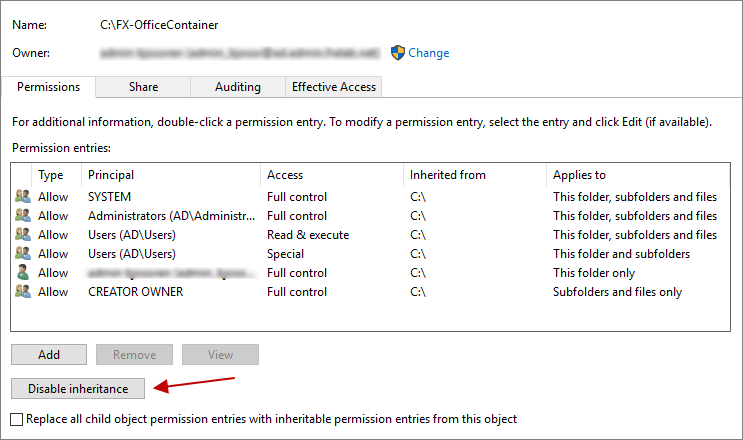This screenshot has width=743, height=440.
Task: Click the View button
Action: 220,354
